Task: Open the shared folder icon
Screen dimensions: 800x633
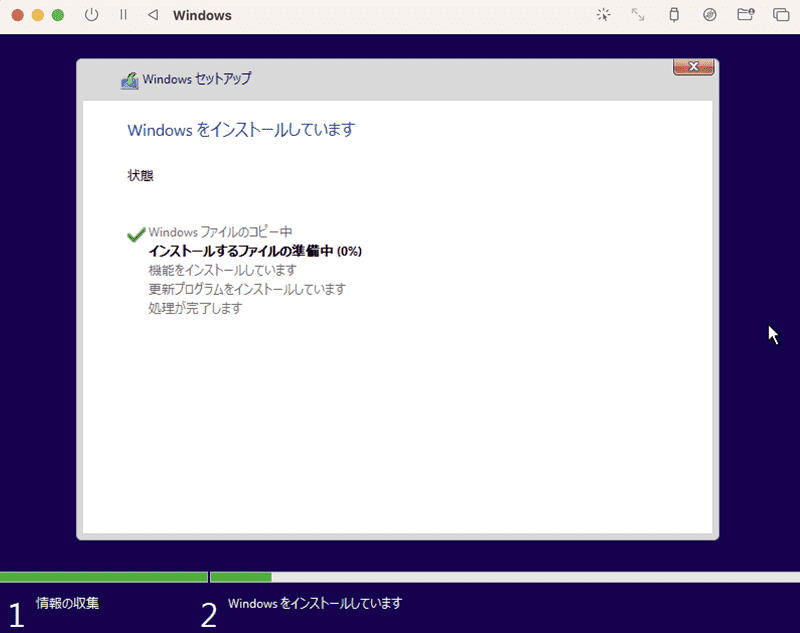Action: (x=745, y=15)
